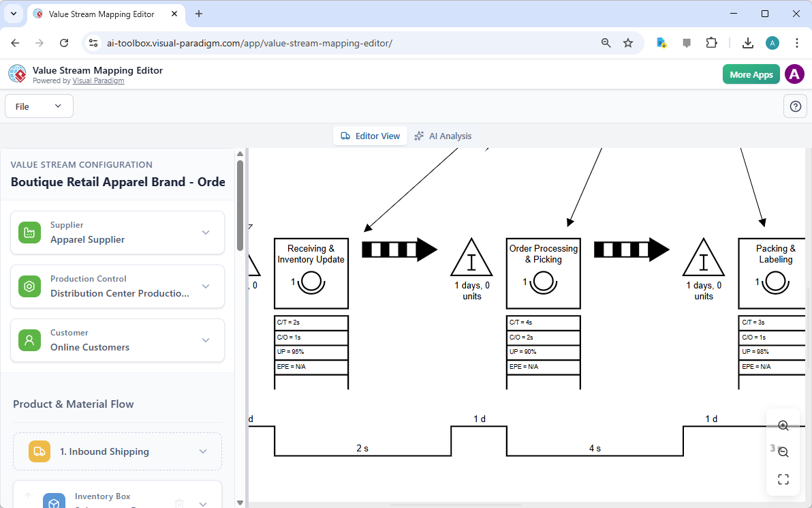Click the orange Inbound Shipping truck icon

coord(39,451)
